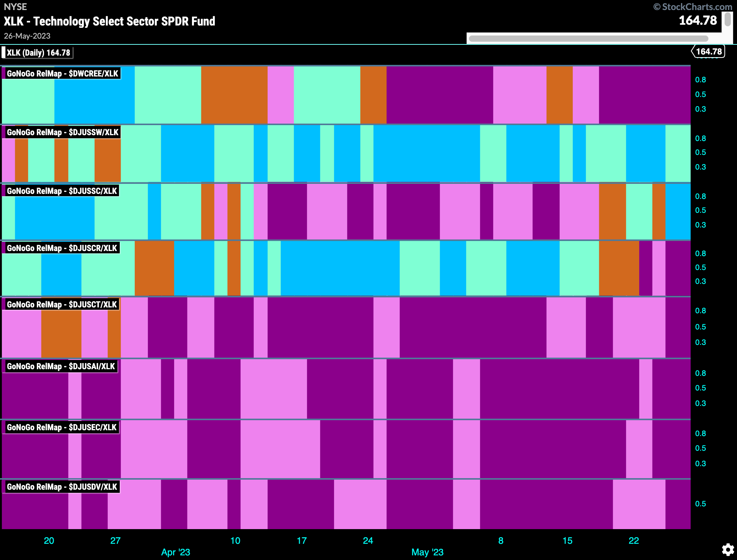Click the date axis tick 10

click(235, 540)
